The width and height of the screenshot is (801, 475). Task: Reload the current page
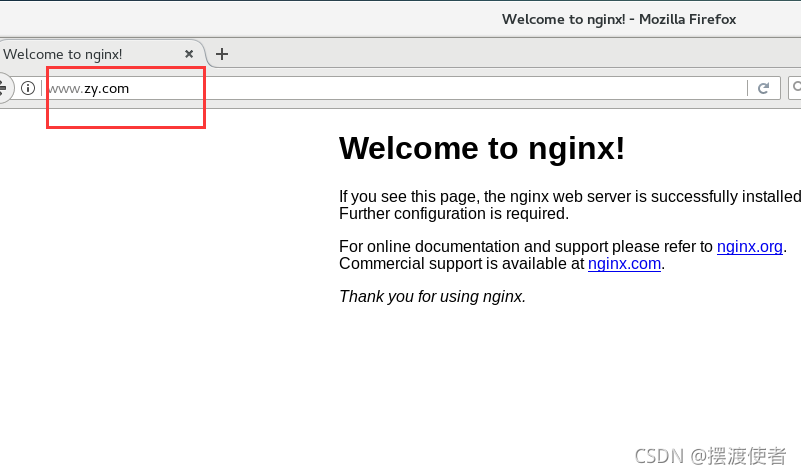pyautogui.click(x=763, y=88)
